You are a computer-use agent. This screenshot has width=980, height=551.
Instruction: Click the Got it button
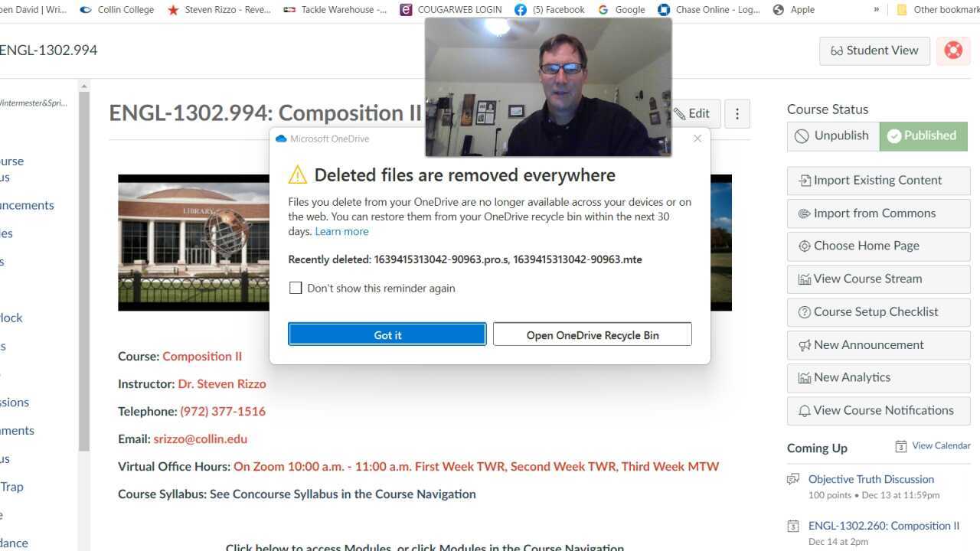pyautogui.click(x=387, y=334)
